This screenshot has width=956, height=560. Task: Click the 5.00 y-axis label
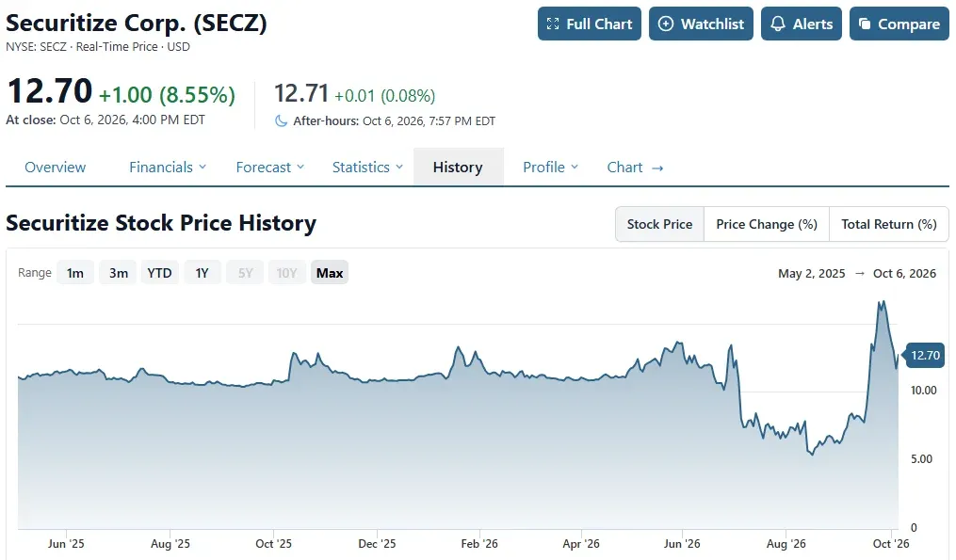pos(921,459)
